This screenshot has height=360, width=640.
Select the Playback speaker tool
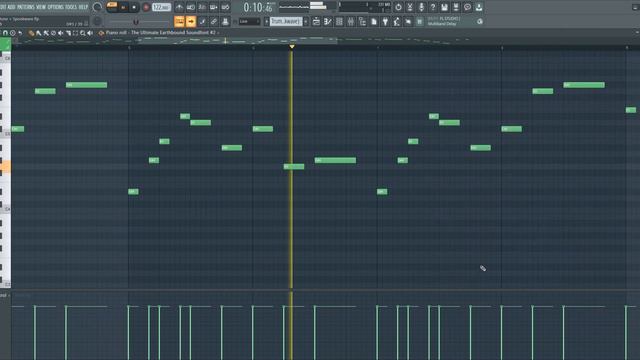point(90,33)
